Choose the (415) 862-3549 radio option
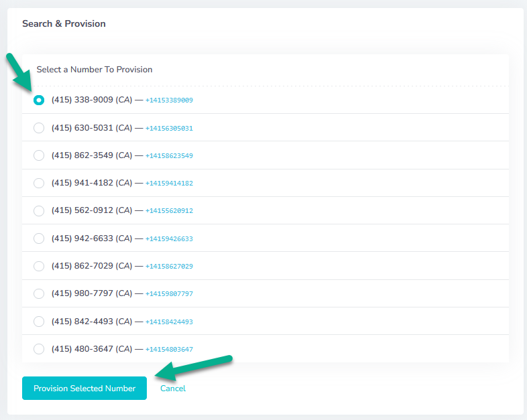This screenshot has height=420, width=527. click(39, 155)
